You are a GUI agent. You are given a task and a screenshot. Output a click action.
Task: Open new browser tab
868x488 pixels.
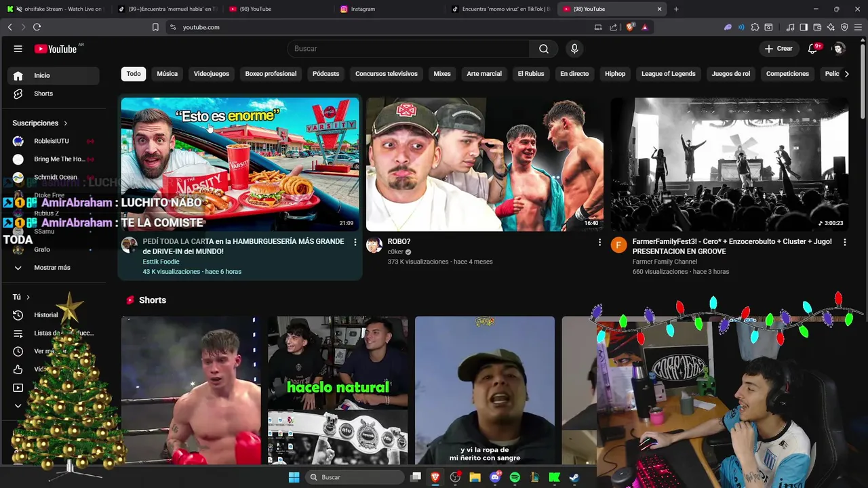[676, 9]
